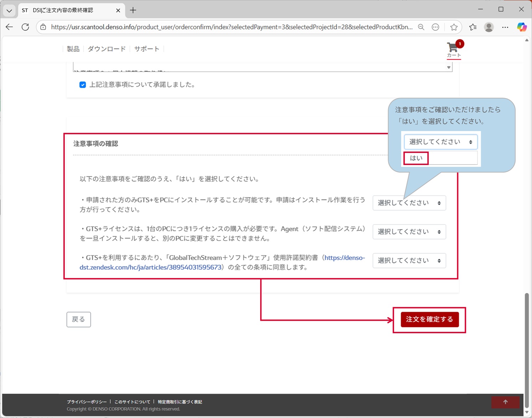Click the zoom magnifier icon in address bar
Viewport: 532px width, 418px height.
coord(421,27)
